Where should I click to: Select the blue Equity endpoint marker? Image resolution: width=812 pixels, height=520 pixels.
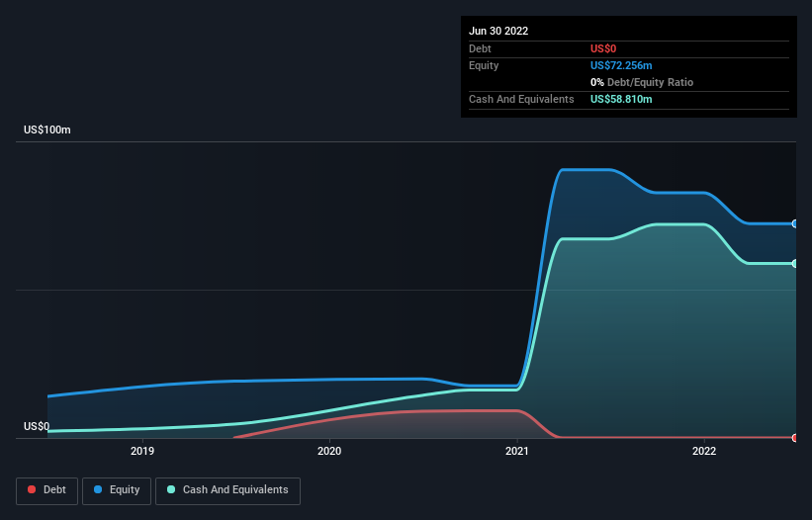(795, 224)
